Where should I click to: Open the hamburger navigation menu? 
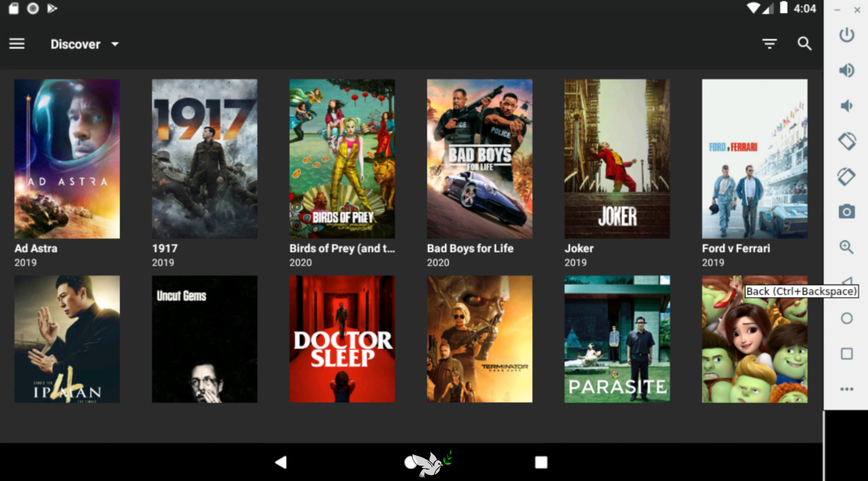pos(17,44)
